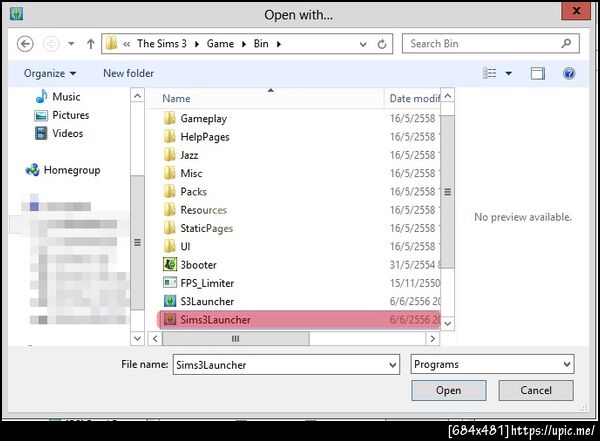Click file list scroll up arrow

coord(447,96)
